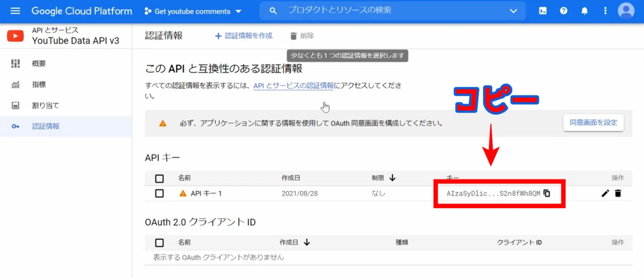Sort API keys by 制限 column arrow
Screen dimensions: 644x278
click(x=392, y=178)
